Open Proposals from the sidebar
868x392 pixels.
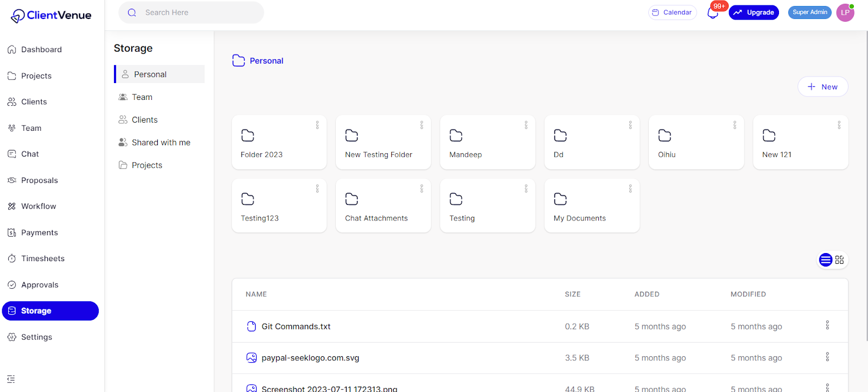[40, 180]
